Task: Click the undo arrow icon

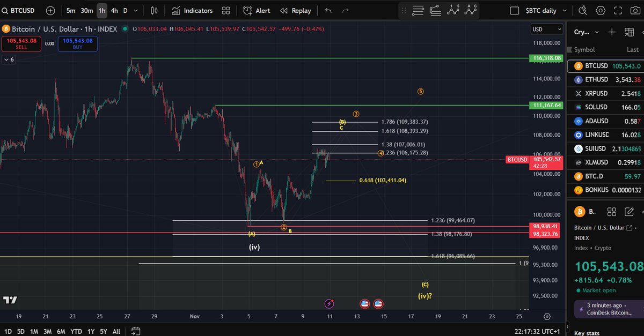Action: click(x=327, y=10)
